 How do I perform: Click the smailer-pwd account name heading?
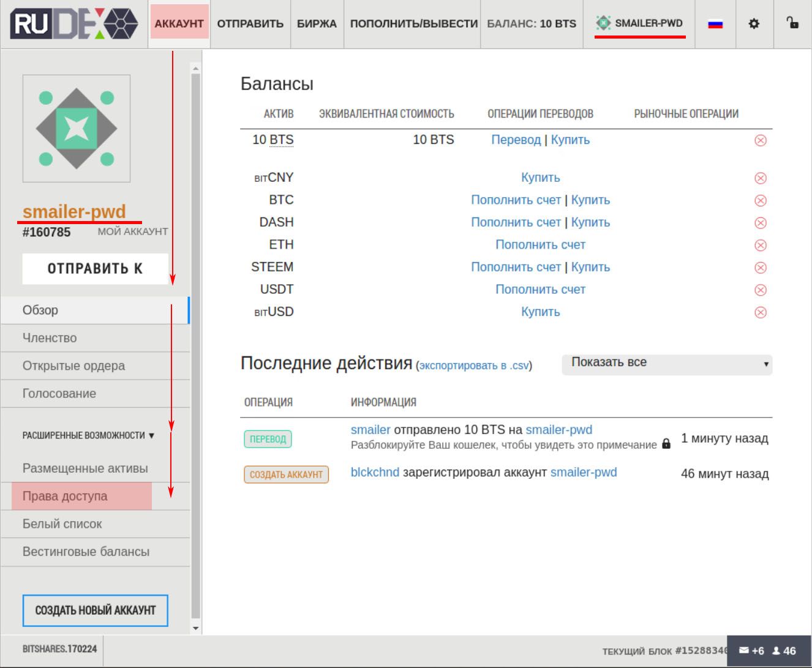[x=74, y=211]
